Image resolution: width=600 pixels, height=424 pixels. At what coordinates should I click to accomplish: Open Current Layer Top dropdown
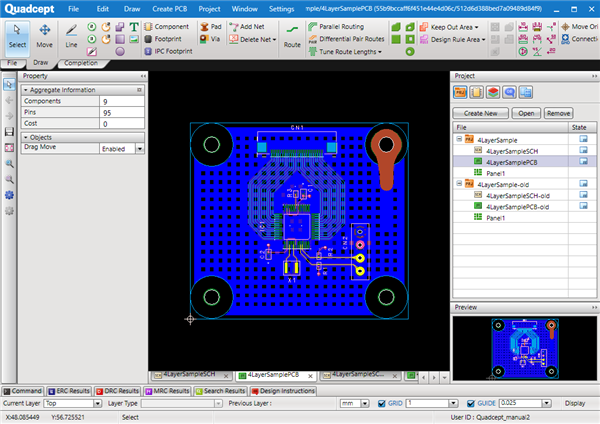coord(98,403)
